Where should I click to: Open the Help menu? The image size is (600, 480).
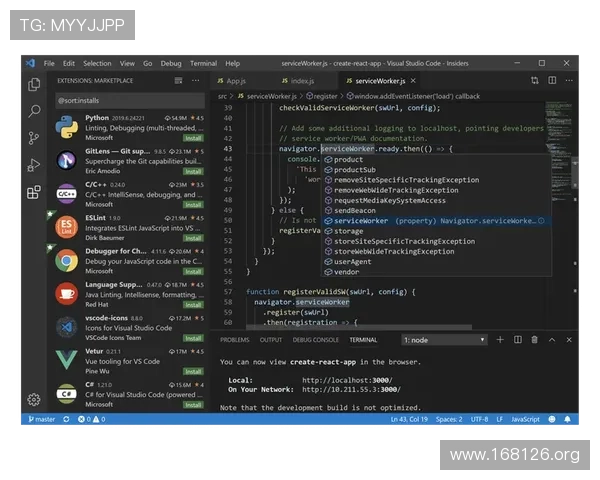click(x=232, y=64)
